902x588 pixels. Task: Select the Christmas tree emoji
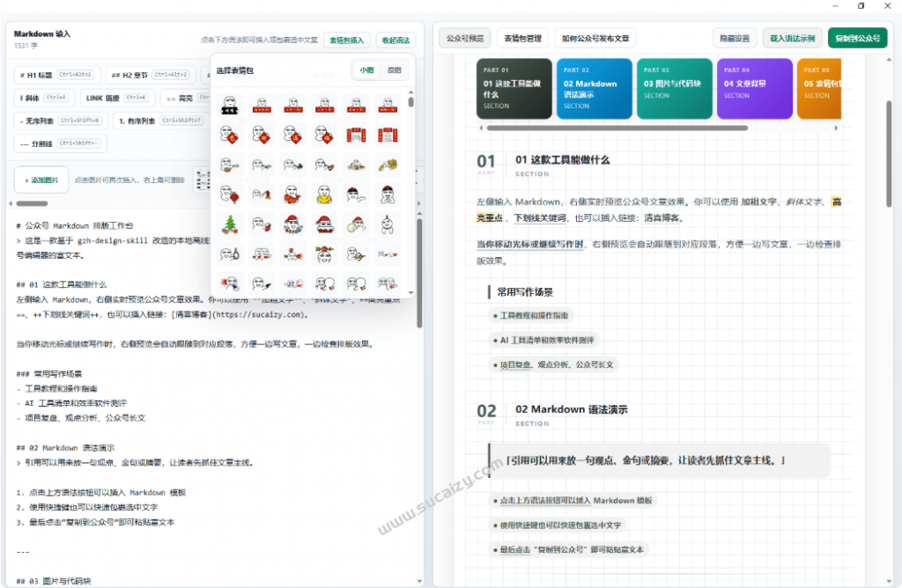point(230,224)
